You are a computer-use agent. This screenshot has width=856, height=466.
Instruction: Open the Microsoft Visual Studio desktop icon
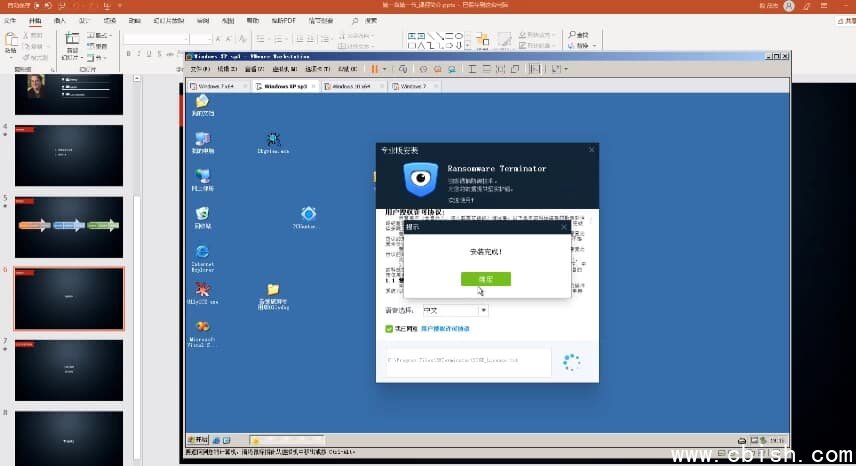202,327
